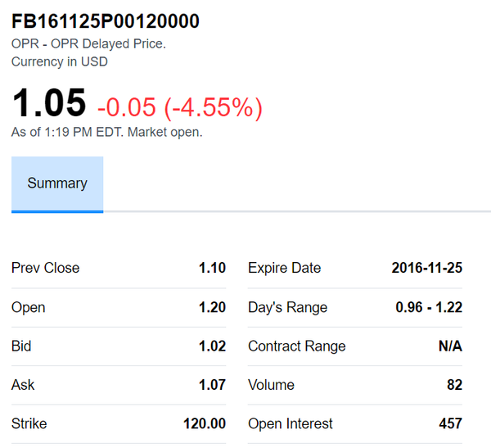Viewport: 491px width, 448px height.
Task: Select the Prev Close value 1.10
Action: pos(212,268)
